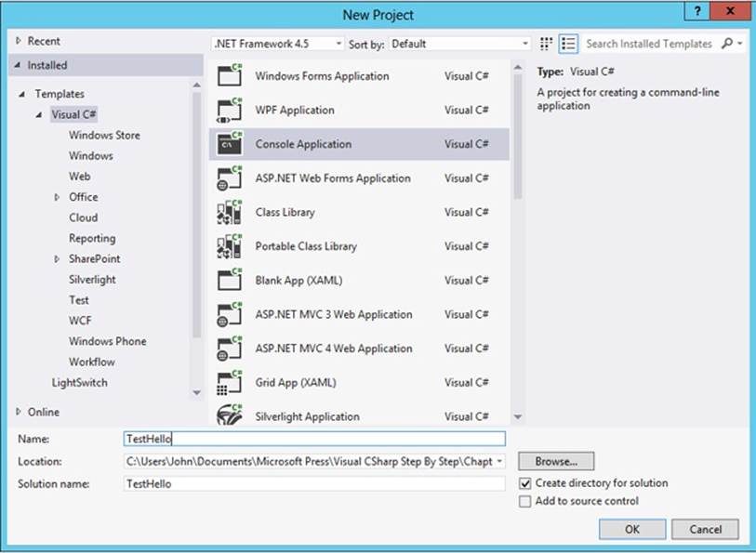The width and height of the screenshot is (756, 553).
Task: Click template list scrollbar down arrow
Action: [x=518, y=416]
